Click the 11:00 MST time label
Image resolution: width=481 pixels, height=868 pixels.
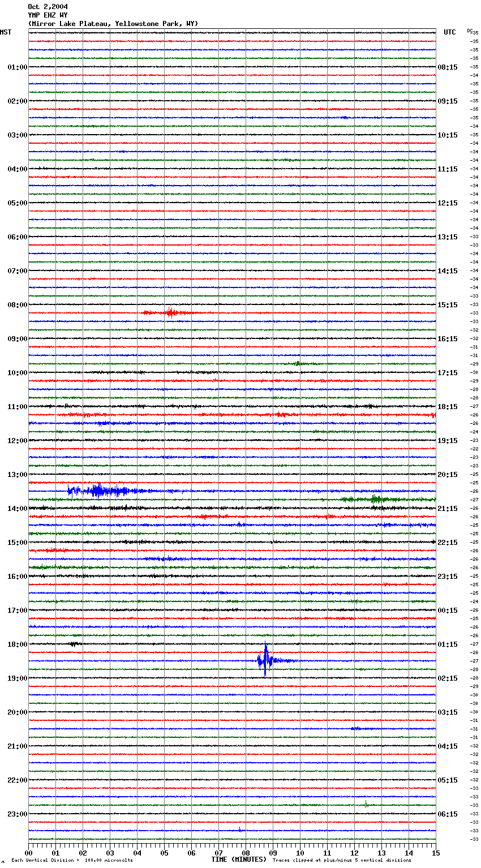coord(17,407)
